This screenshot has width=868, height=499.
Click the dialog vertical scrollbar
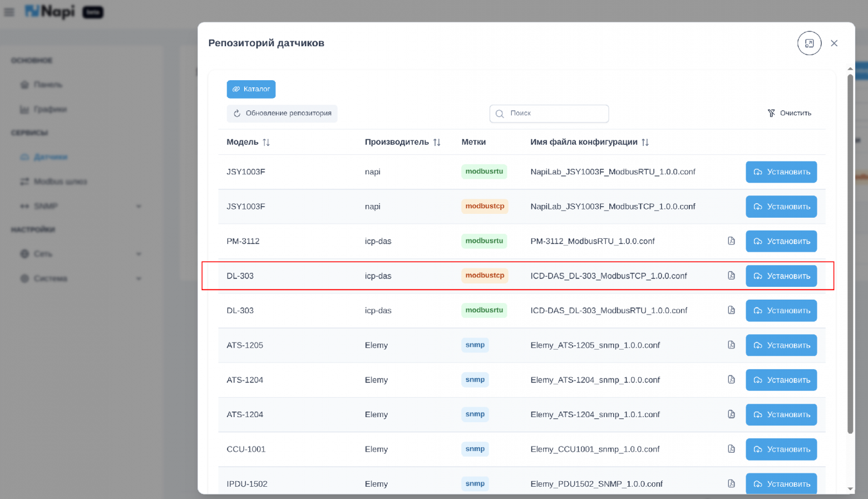[x=850, y=253]
